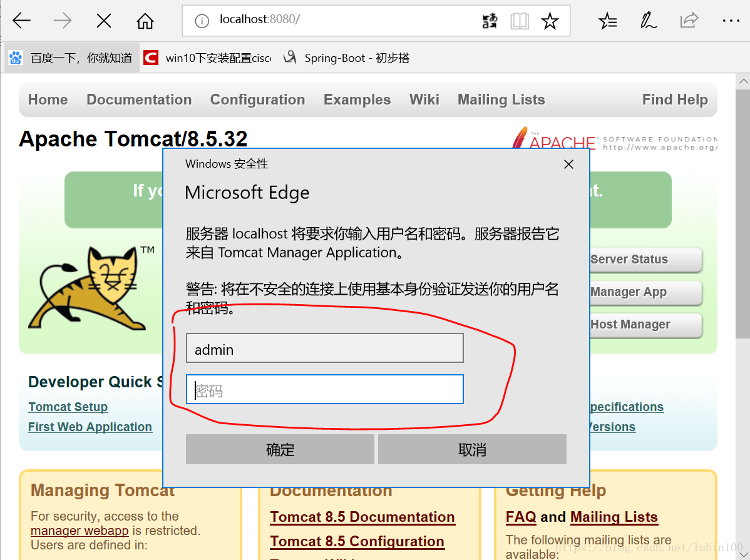750x560 pixels.
Task: Click the Manager App button
Action: (645, 292)
